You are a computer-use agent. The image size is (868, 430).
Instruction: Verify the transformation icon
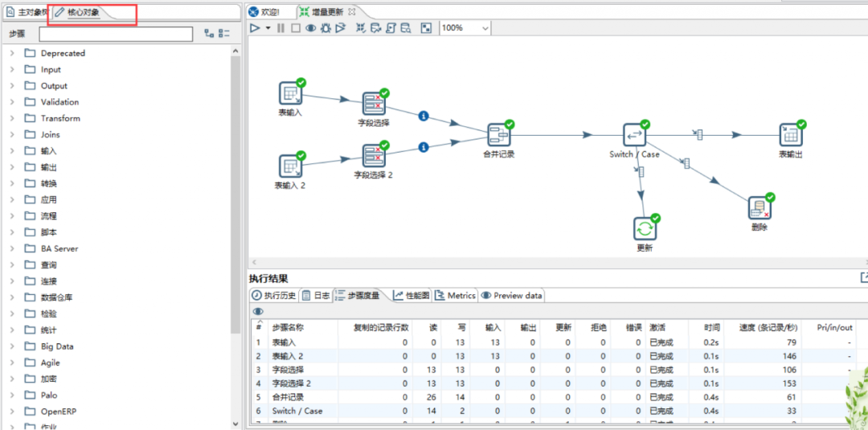[360, 27]
